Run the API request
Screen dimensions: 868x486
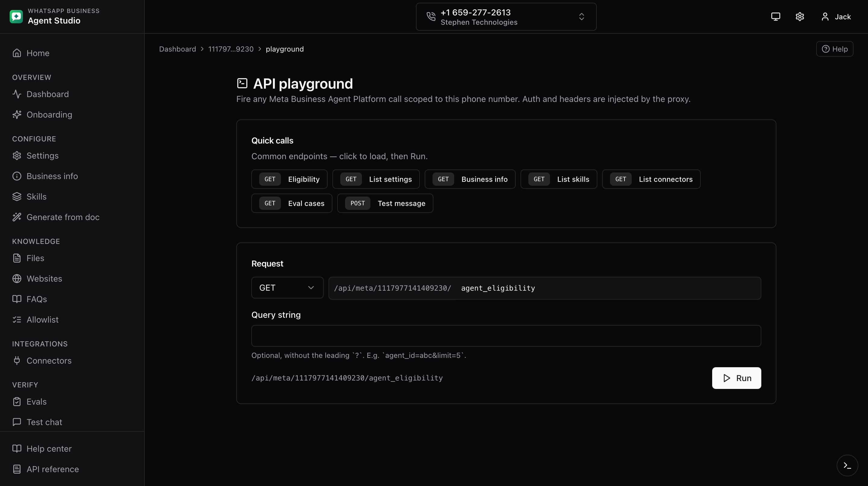(x=736, y=378)
